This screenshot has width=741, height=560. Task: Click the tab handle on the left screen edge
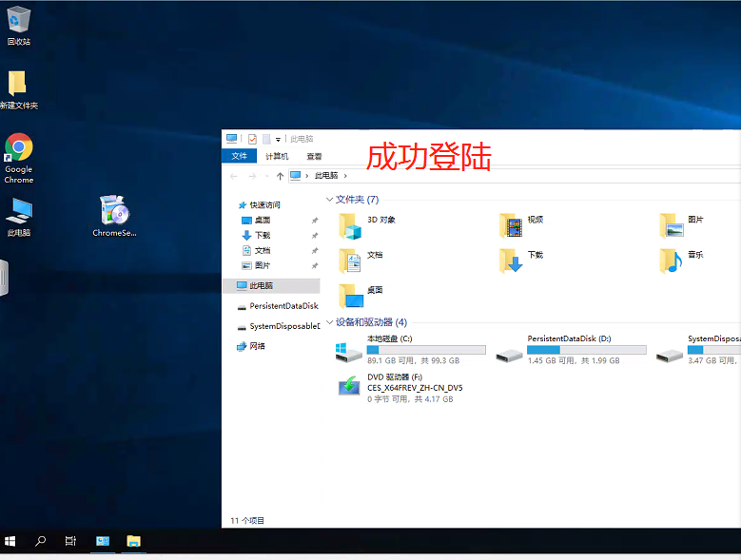pyautogui.click(x=4, y=278)
